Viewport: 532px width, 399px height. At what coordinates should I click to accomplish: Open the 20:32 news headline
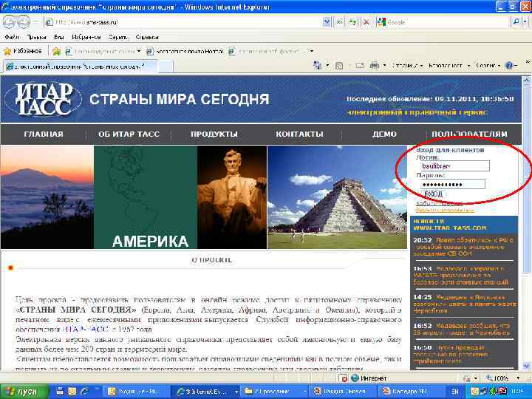(x=463, y=247)
